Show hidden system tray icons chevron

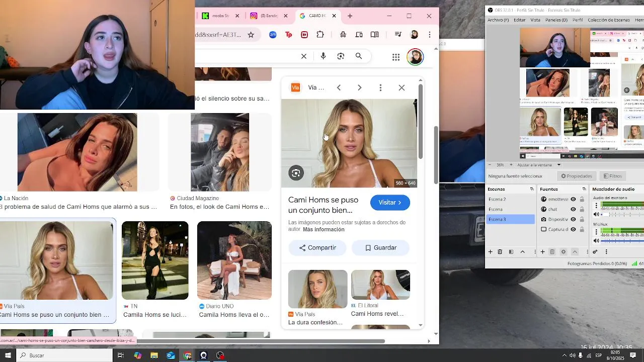(x=564, y=355)
